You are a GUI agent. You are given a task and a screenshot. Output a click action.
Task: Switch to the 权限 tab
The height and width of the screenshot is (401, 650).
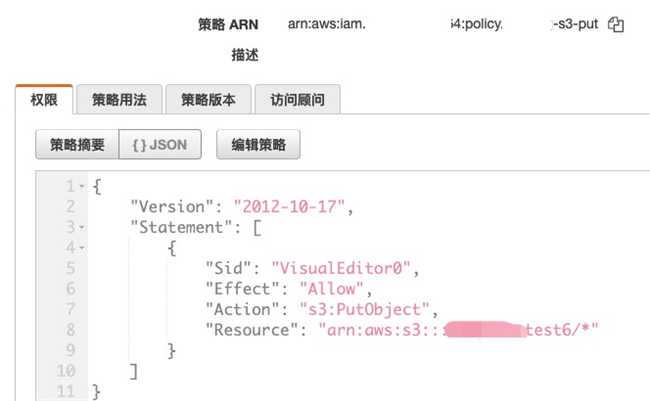pos(44,100)
